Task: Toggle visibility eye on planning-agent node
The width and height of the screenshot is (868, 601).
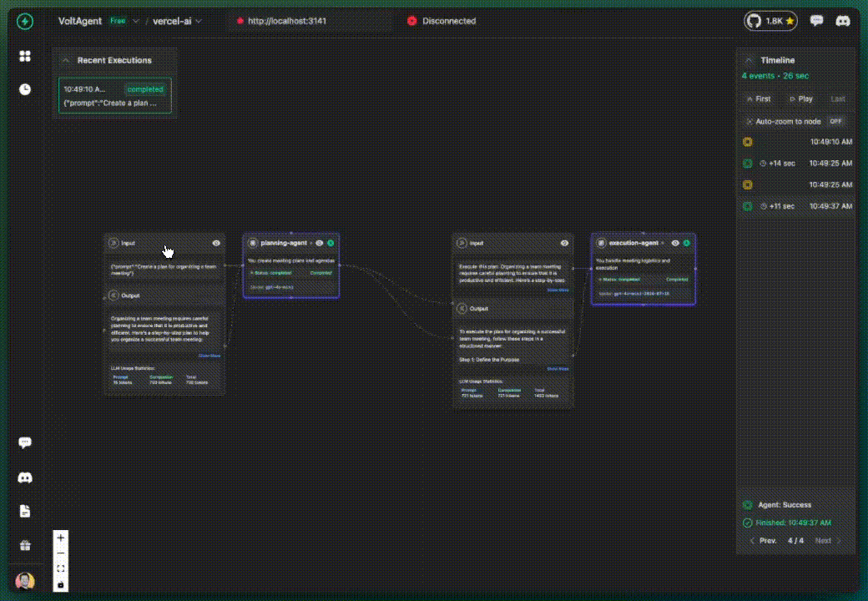Action: (x=319, y=243)
